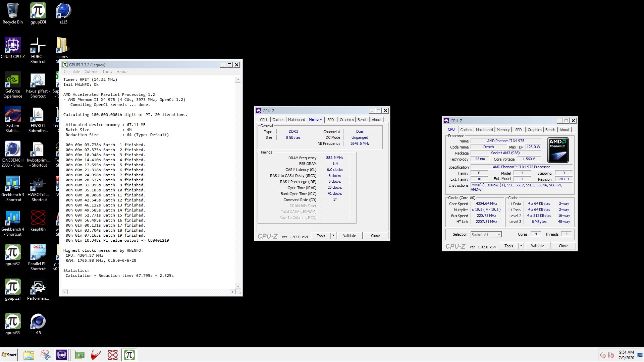
Task: Click the AMD Phenom II logo image
Action: (x=558, y=150)
